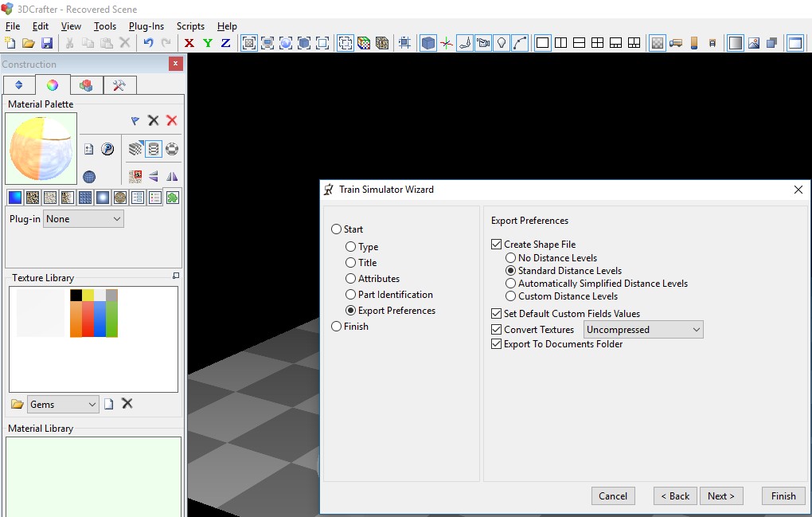Click the blue flag icon in Material Palette

coord(135,121)
